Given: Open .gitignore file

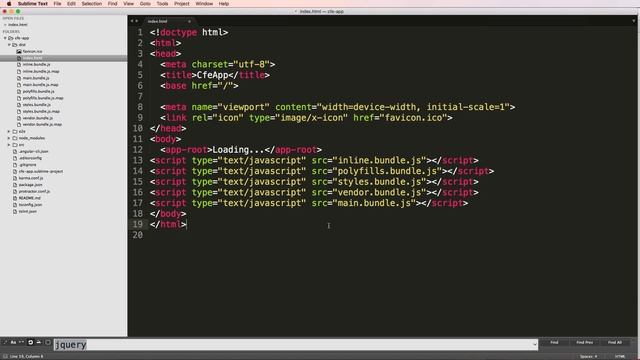Looking at the screenshot, I should [x=27, y=165].
